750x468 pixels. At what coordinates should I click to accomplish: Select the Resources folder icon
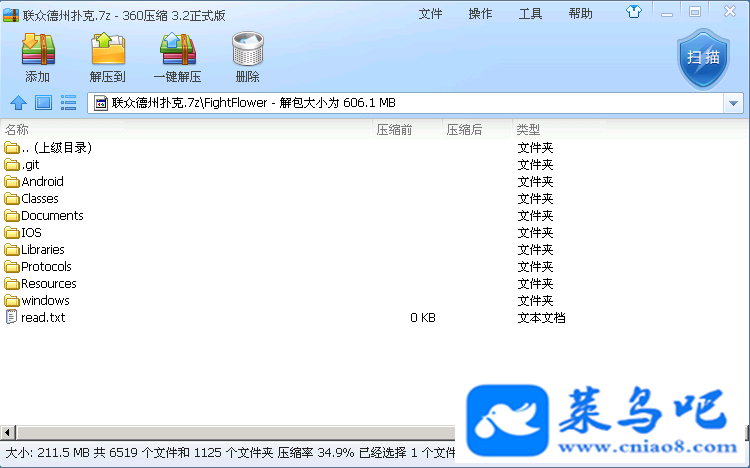point(12,284)
